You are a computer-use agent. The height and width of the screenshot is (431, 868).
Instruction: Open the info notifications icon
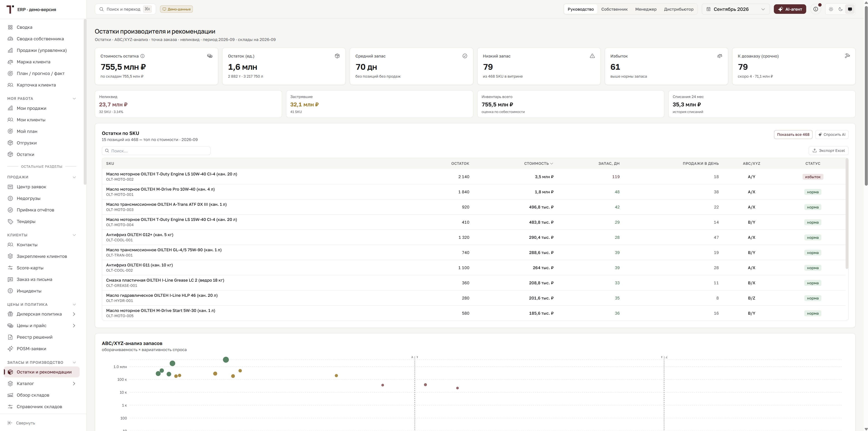pyautogui.click(x=815, y=9)
